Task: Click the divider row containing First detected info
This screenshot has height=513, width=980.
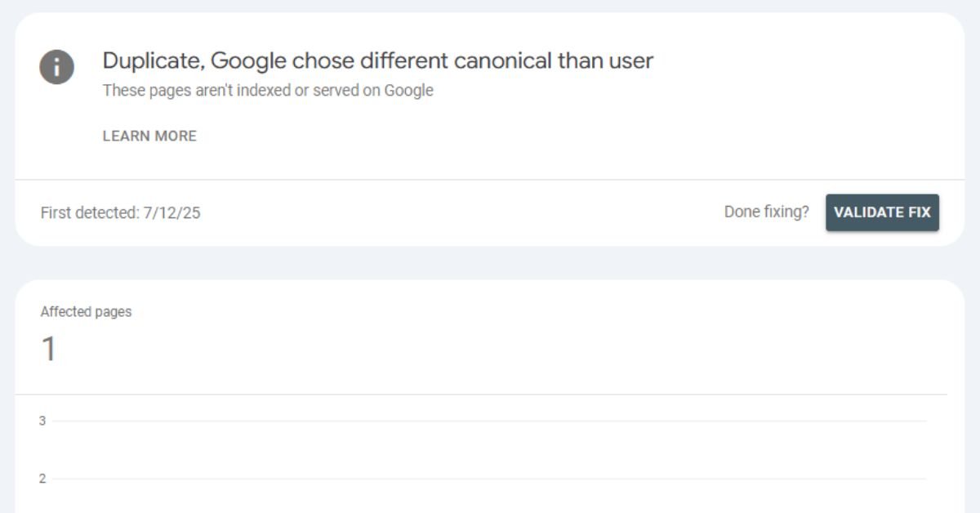Action: (x=490, y=212)
